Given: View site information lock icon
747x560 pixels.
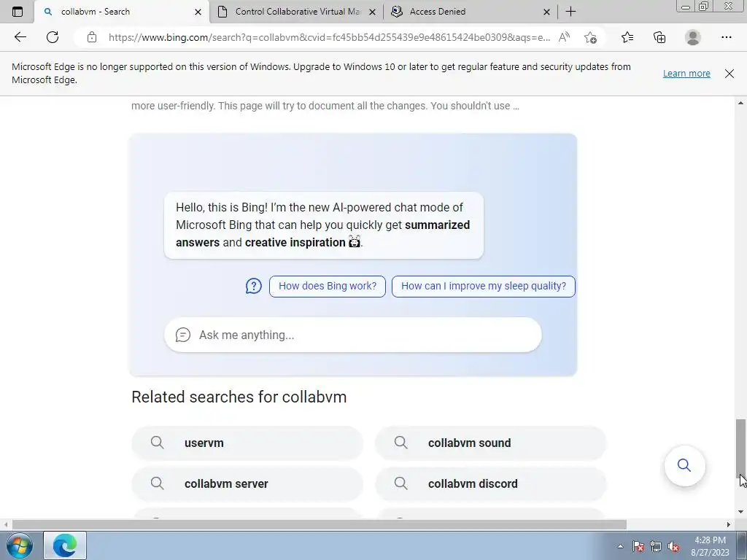Looking at the screenshot, I should (92, 37).
